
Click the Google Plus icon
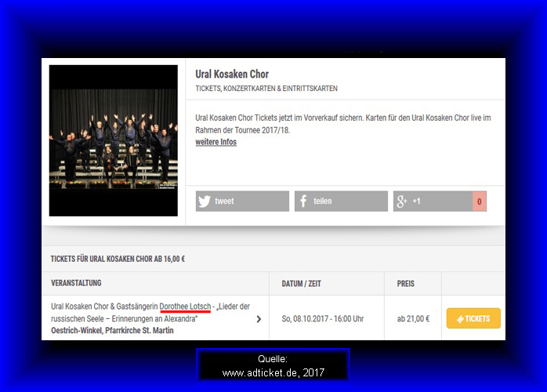402,201
